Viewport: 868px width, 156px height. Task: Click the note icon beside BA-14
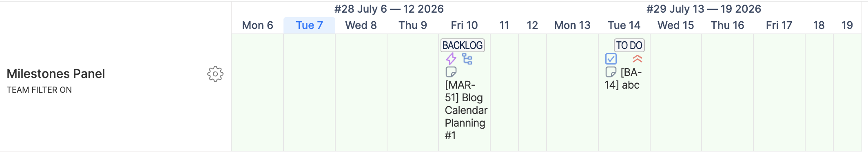click(611, 72)
